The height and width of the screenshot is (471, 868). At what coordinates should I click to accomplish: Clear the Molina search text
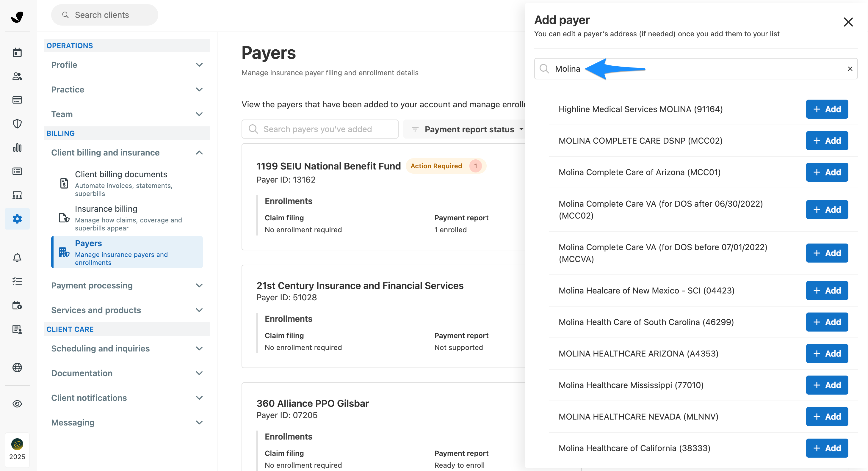[x=850, y=69]
